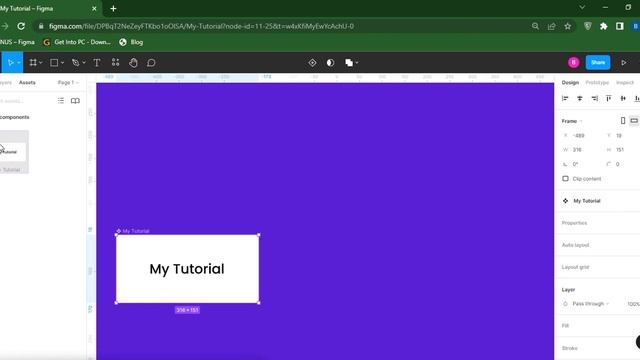
Task: Click the mask half-circle icon
Action: click(331, 62)
